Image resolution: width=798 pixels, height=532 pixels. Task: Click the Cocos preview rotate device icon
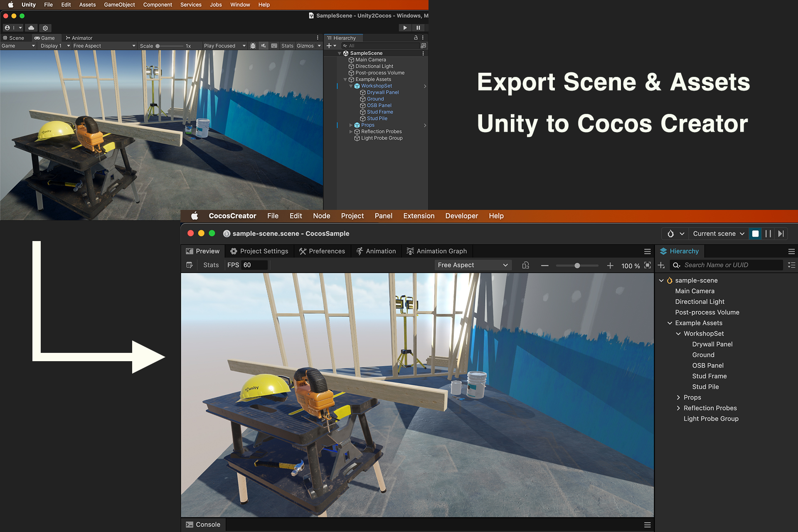[526, 265]
